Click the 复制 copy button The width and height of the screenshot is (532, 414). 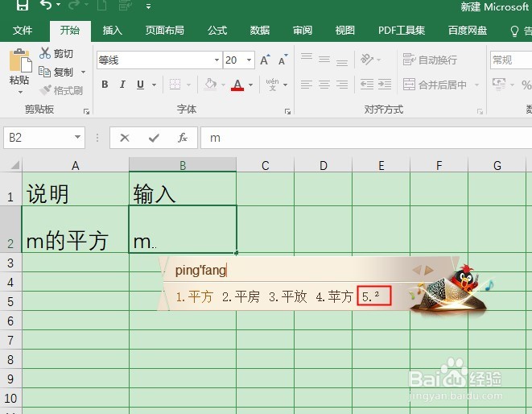[x=56, y=72]
